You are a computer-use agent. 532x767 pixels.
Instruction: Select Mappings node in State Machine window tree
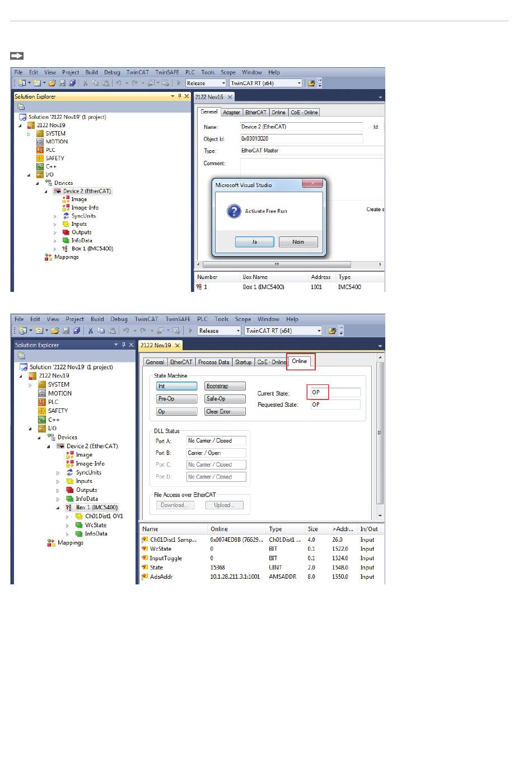click(70, 543)
